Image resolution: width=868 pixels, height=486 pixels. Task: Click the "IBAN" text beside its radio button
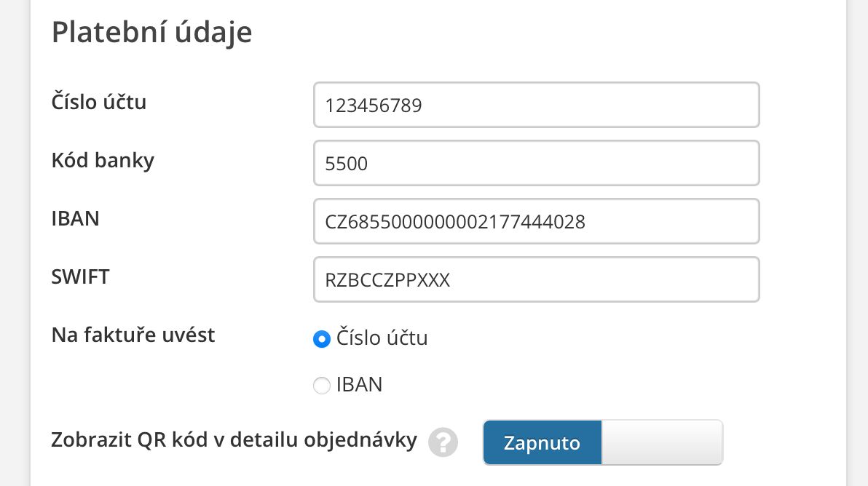click(360, 385)
